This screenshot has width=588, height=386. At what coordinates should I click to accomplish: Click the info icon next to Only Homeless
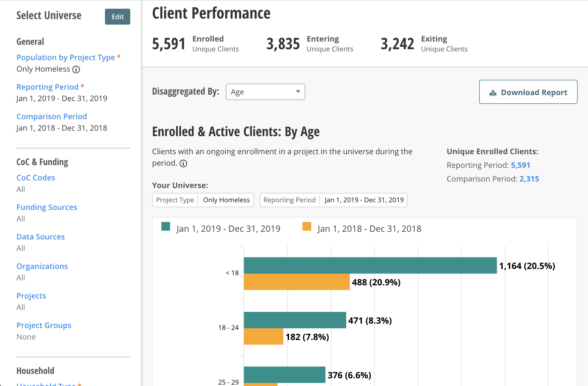76,69
